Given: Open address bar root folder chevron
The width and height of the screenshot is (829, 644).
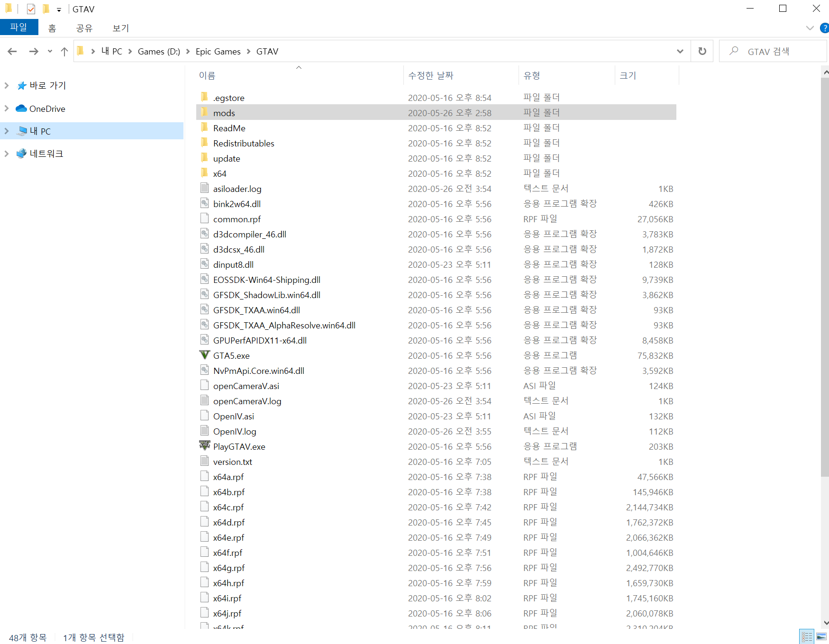Looking at the screenshot, I should click(x=93, y=51).
